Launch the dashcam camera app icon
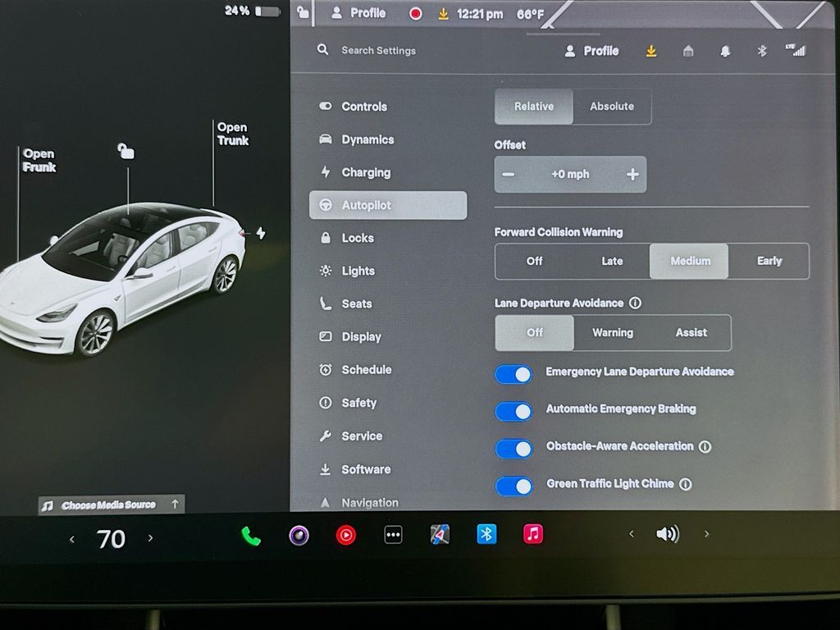This screenshot has height=630, width=840. [299, 536]
